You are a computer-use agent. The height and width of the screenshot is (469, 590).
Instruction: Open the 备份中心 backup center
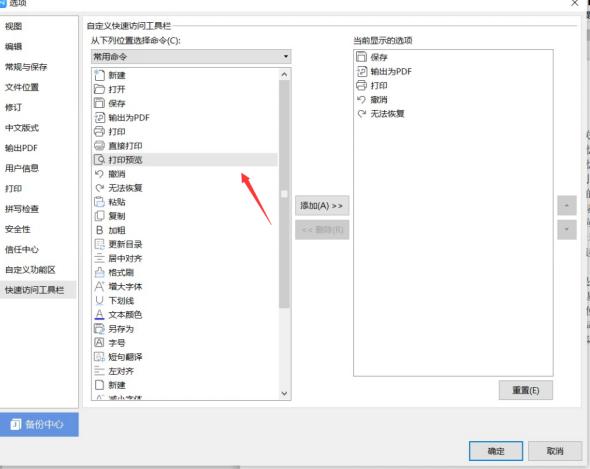point(39,425)
